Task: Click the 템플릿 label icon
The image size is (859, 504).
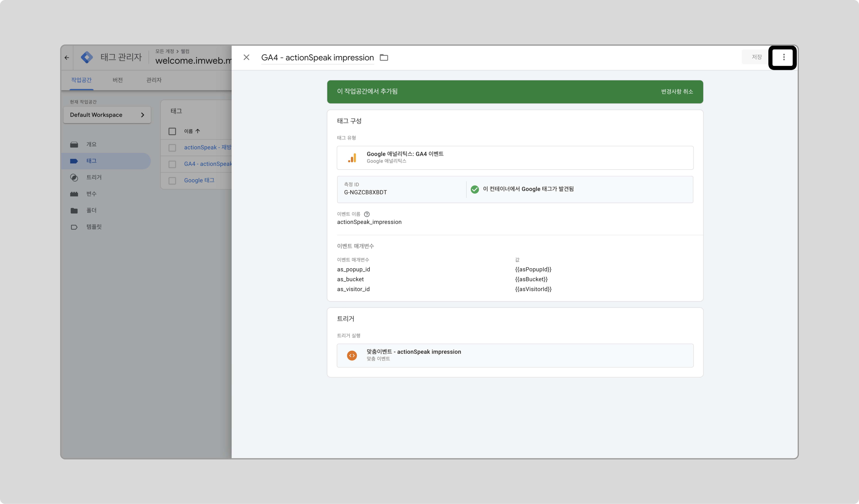Action: [74, 227]
